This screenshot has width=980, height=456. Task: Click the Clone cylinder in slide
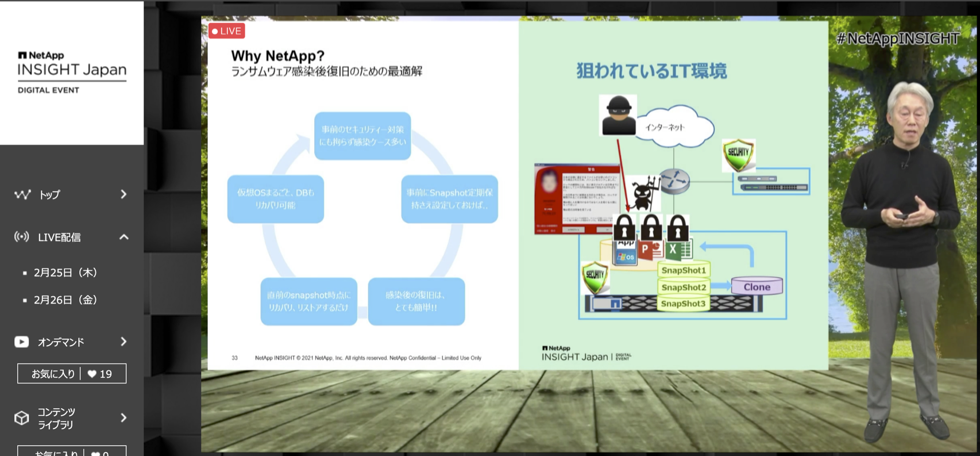point(757,286)
